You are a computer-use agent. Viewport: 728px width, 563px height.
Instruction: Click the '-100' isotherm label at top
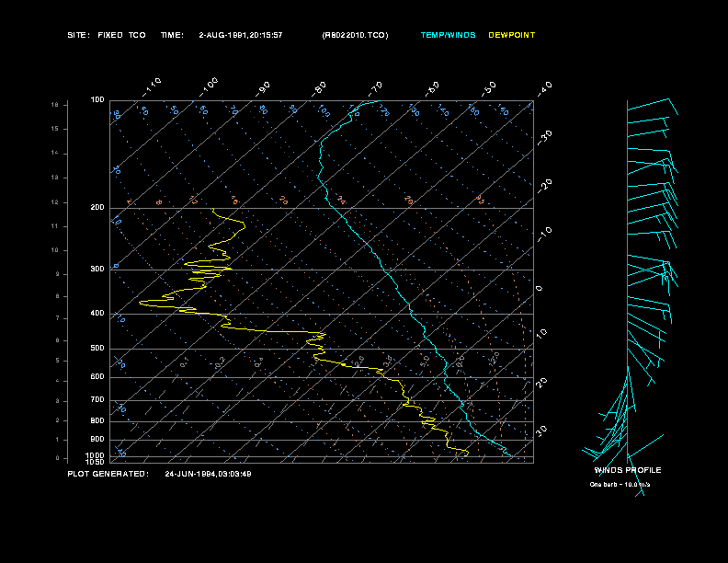click(x=209, y=87)
